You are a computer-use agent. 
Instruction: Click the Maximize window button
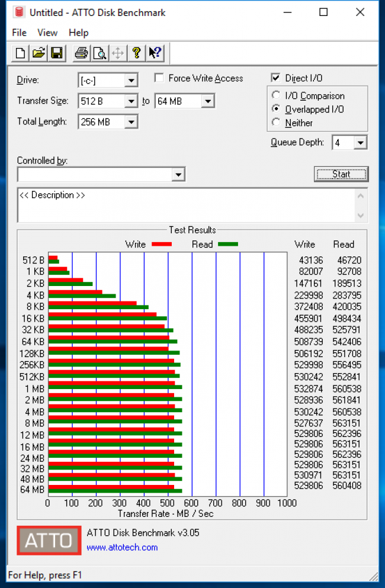323,12
